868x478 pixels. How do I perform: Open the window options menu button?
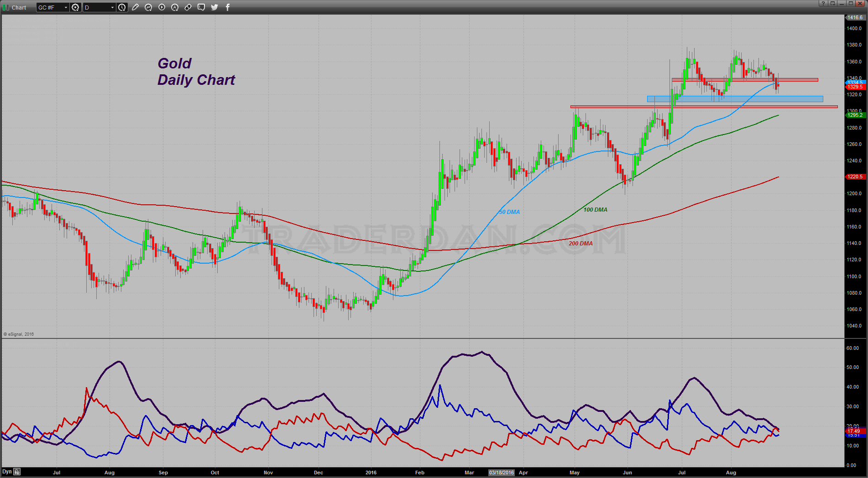(x=832, y=4)
